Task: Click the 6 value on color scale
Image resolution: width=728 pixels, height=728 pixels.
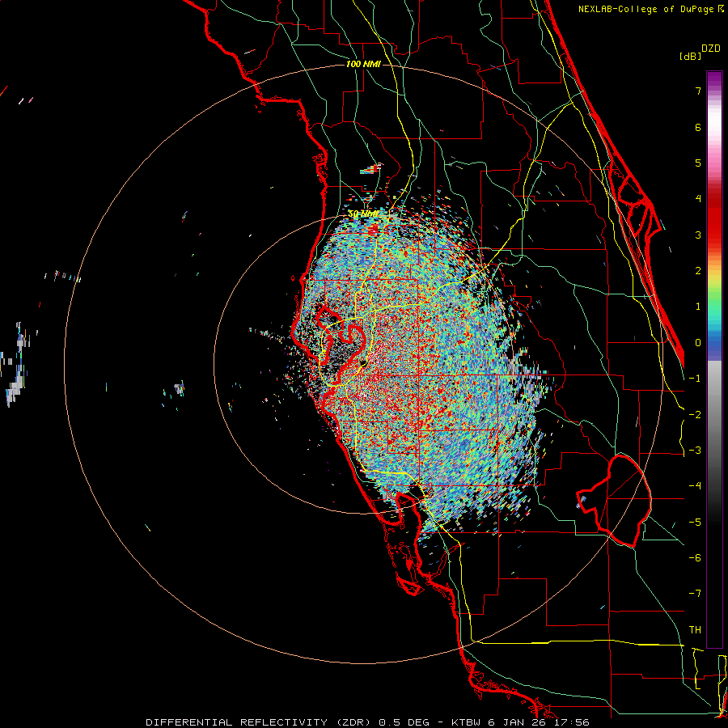Action: point(698,127)
